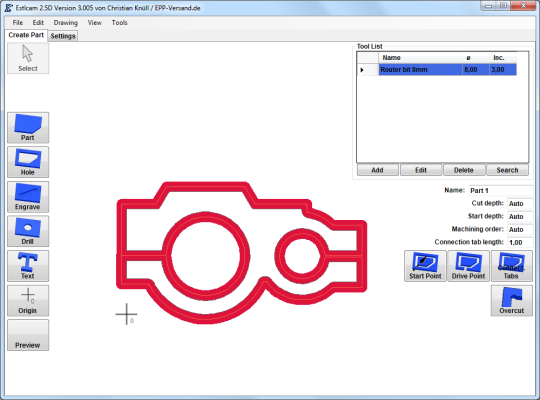This screenshot has height=400, width=540.
Task: Click the Origin tool
Action: [28, 300]
